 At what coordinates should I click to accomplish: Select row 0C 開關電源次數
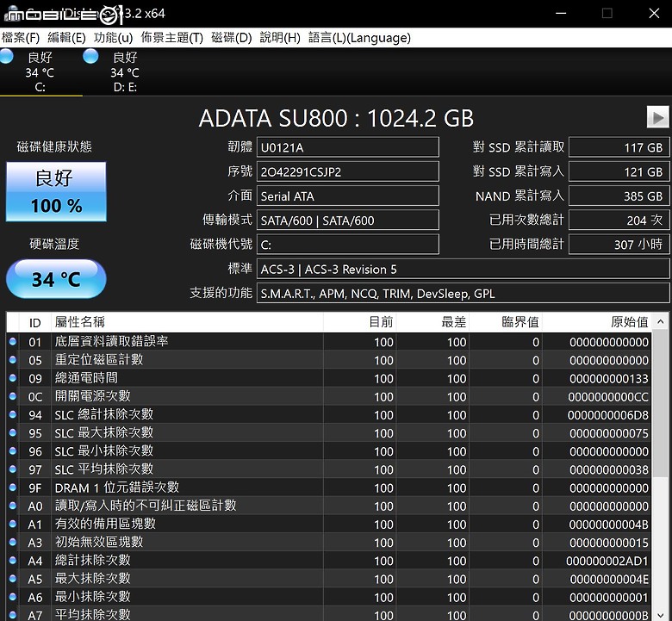coord(329,396)
